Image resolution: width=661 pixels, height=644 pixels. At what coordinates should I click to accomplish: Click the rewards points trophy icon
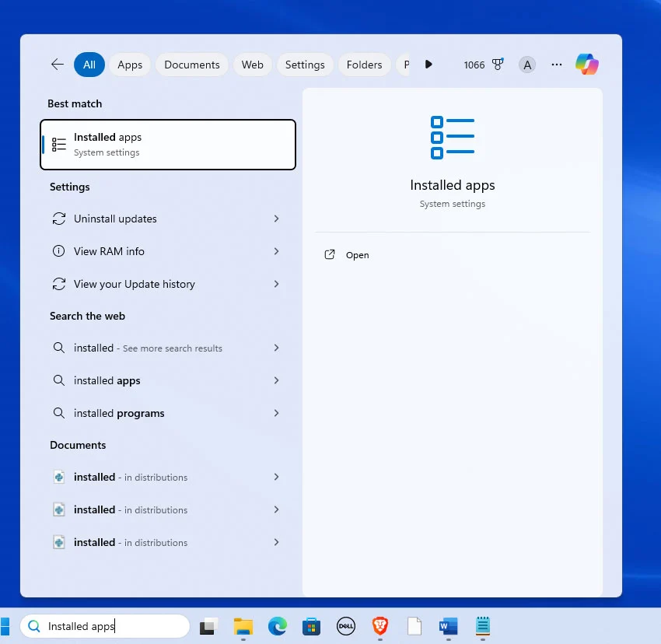(x=498, y=65)
